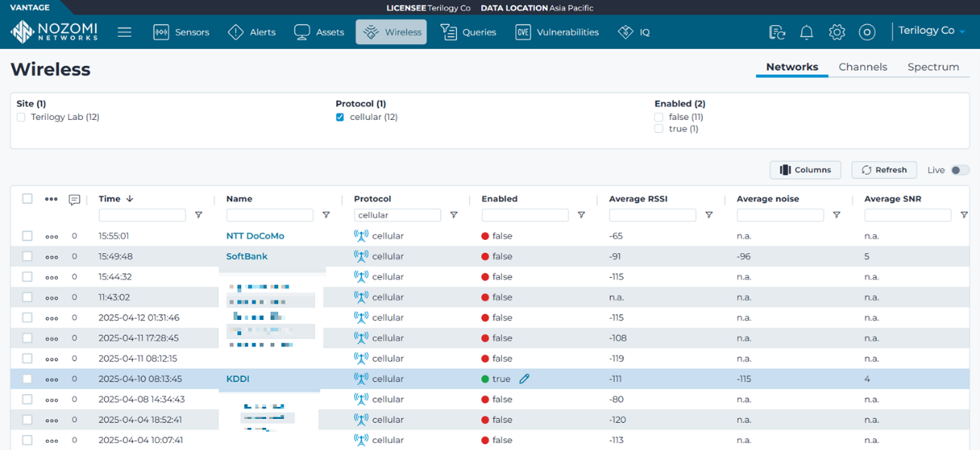Open the report refresh icon left of the bell

(x=777, y=32)
